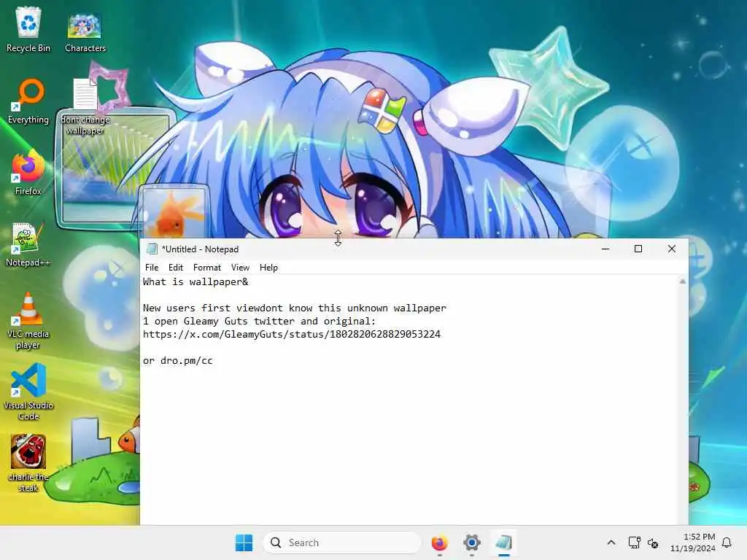Screen dimensions: 747x560
Task: Open the Windows Start menu
Action: (x=244, y=542)
